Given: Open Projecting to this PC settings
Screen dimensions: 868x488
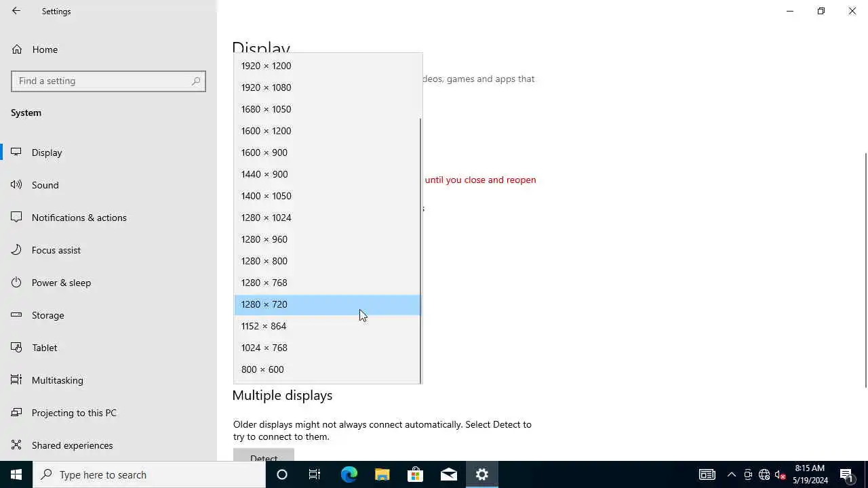Looking at the screenshot, I should [108, 413].
